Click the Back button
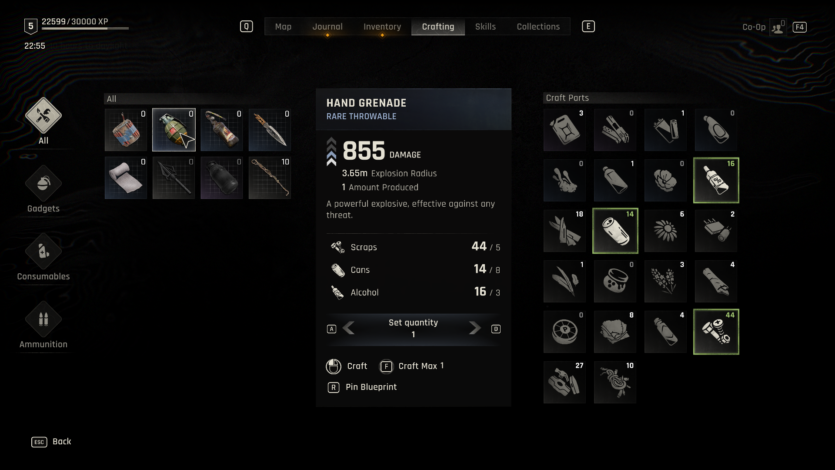The height and width of the screenshot is (470, 835). 51,442
